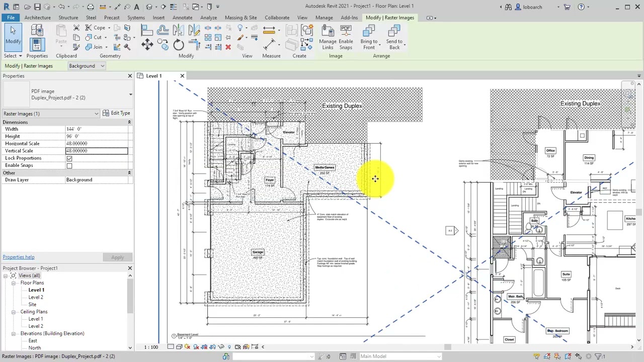Click the Undo arrow in Quick Access toolbar
644x362 pixels.
pyautogui.click(x=61, y=7)
